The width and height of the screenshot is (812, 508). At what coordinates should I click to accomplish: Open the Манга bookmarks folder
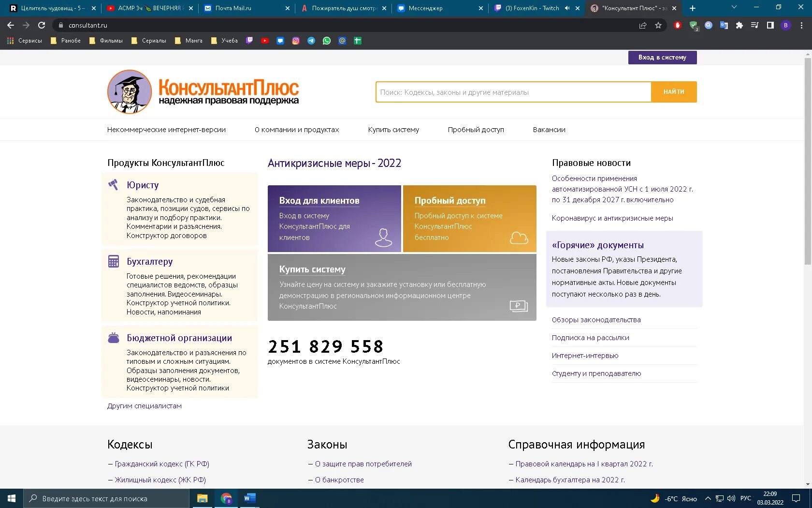click(188, 41)
